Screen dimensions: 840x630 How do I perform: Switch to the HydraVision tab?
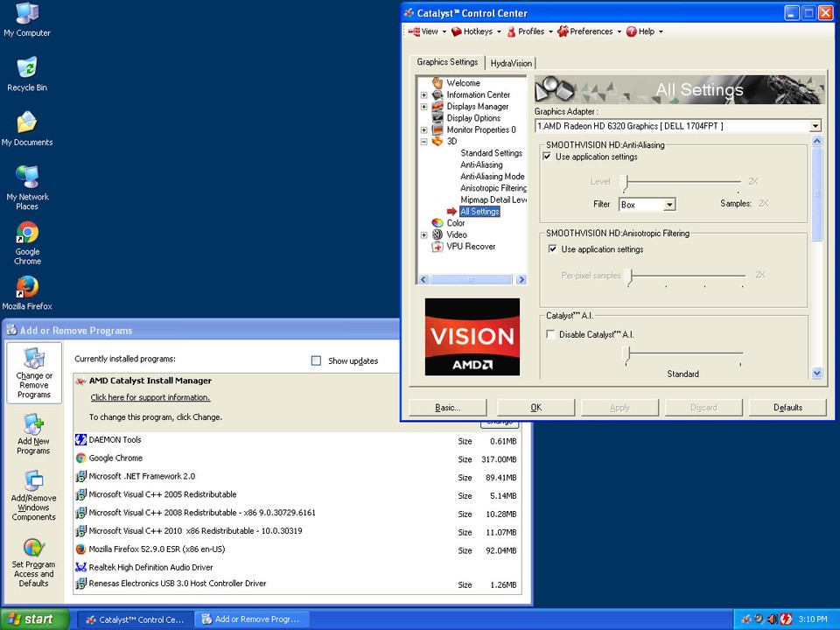pos(511,63)
